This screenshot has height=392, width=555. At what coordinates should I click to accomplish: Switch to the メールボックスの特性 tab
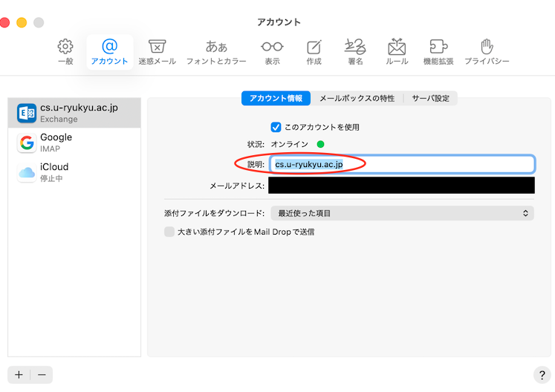click(x=357, y=98)
